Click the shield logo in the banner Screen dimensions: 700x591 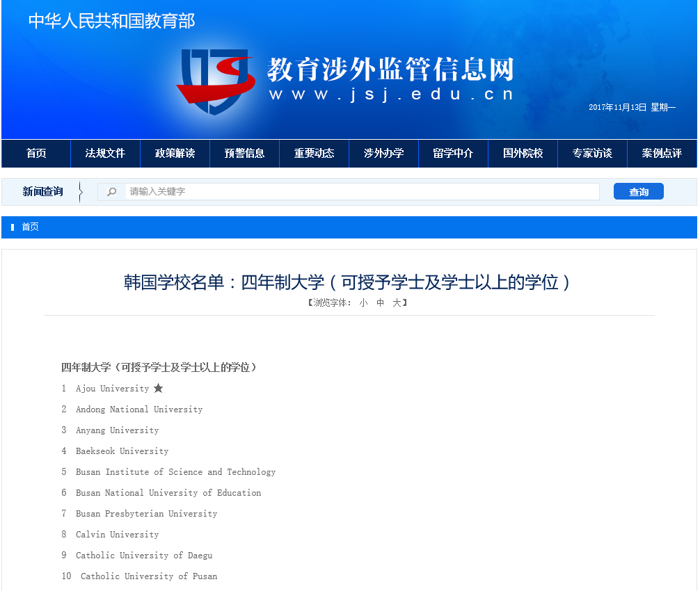click(x=216, y=81)
